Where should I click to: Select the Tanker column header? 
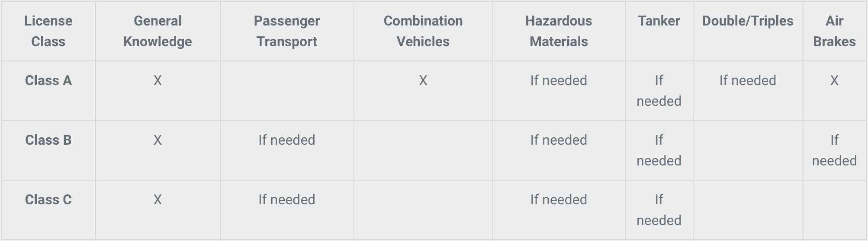659,21
